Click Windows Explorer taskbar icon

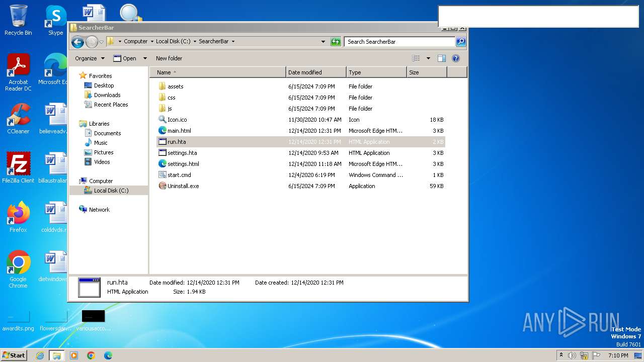pyautogui.click(x=57, y=355)
